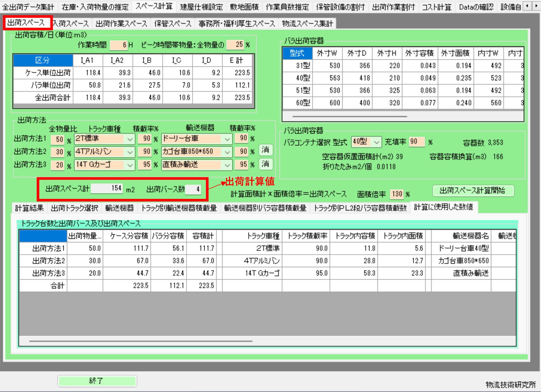Click 消 button for 出荷方法2
541x392 pixels.
(x=265, y=150)
